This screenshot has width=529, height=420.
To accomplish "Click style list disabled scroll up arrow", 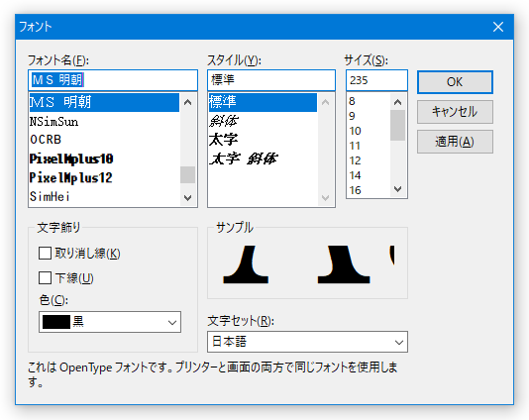I will coord(326,102).
